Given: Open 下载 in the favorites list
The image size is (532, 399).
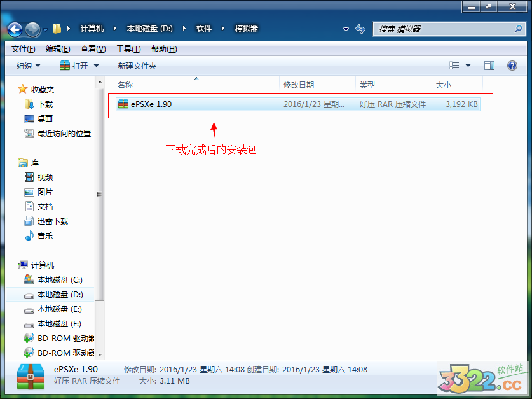Looking at the screenshot, I should point(39,104).
